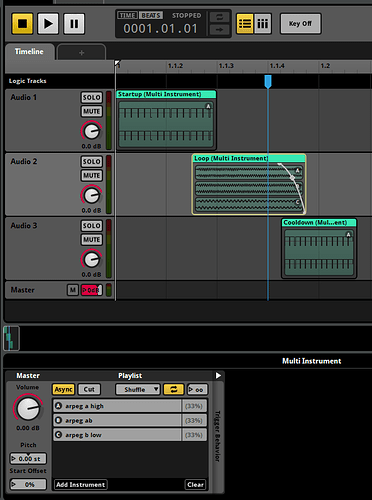Click the A badge on the Startup clip

(x=208, y=106)
